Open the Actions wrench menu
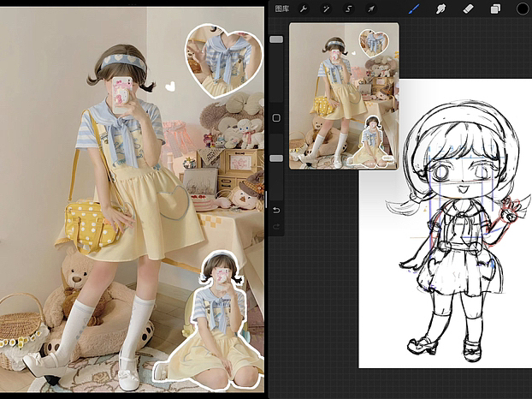This screenshot has height=399, width=532. 304,9
